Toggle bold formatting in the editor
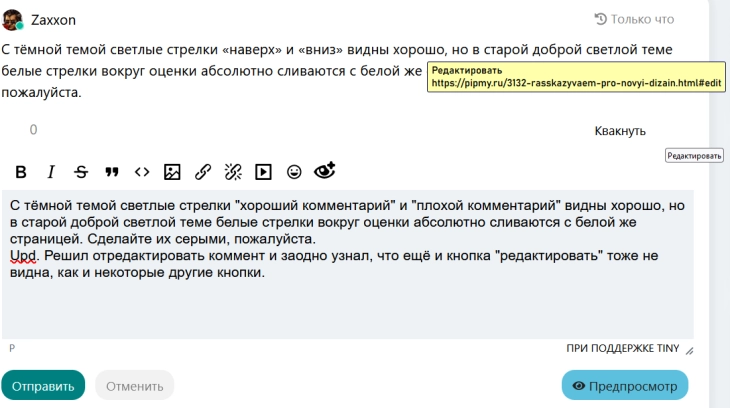This screenshot has width=730, height=408. [20, 172]
